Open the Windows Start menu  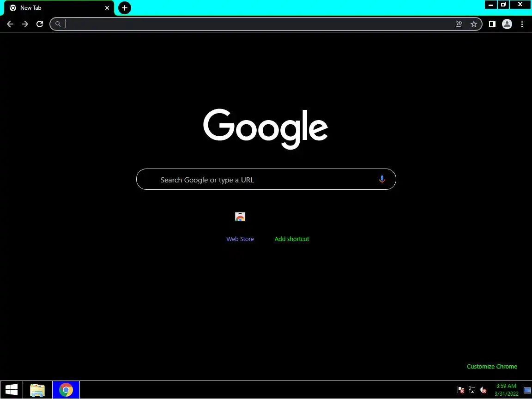tap(12, 390)
